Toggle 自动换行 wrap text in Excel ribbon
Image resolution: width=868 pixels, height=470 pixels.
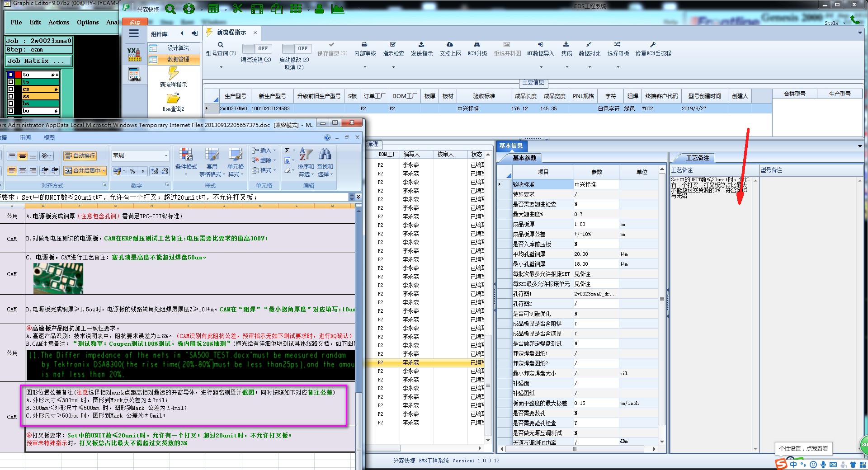tap(80, 156)
